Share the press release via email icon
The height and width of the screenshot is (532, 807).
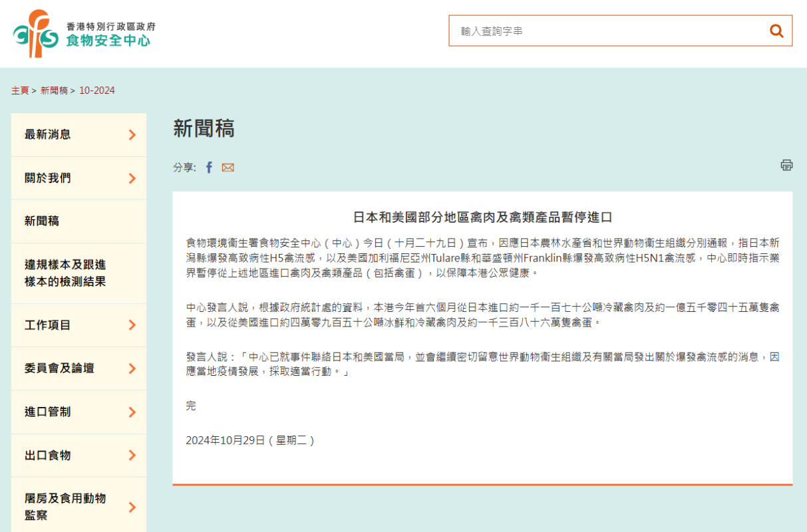(228, 168)
